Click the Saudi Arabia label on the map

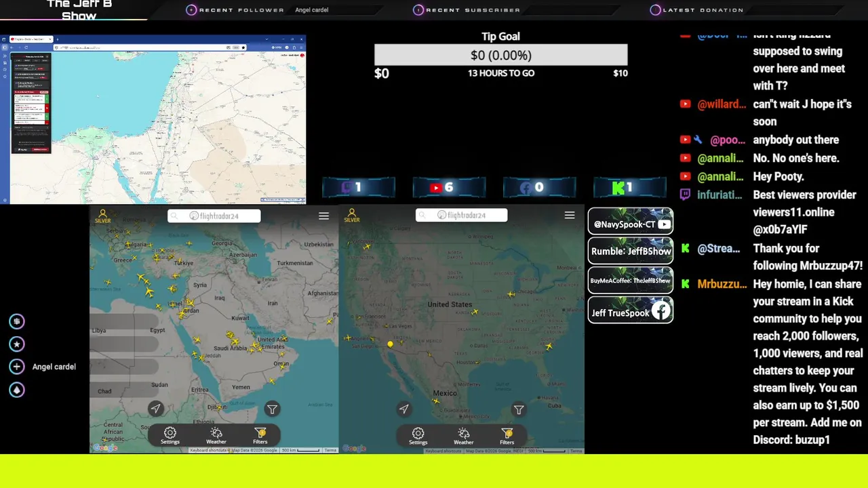[229, 348]
